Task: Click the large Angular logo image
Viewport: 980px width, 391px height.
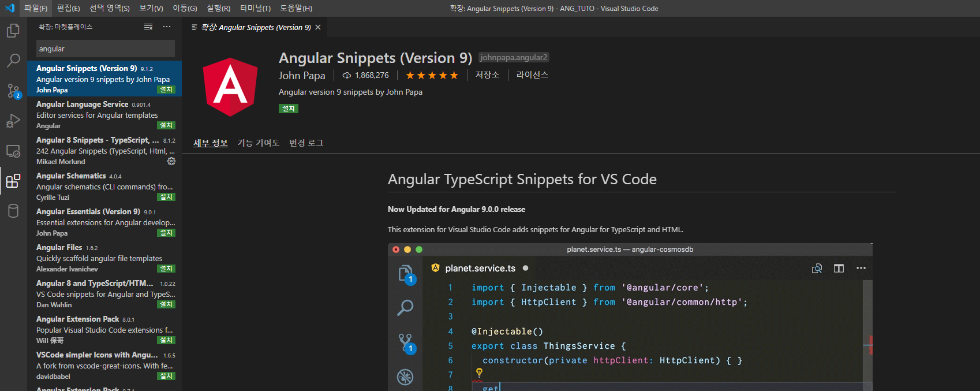Action: click(230, 87)
